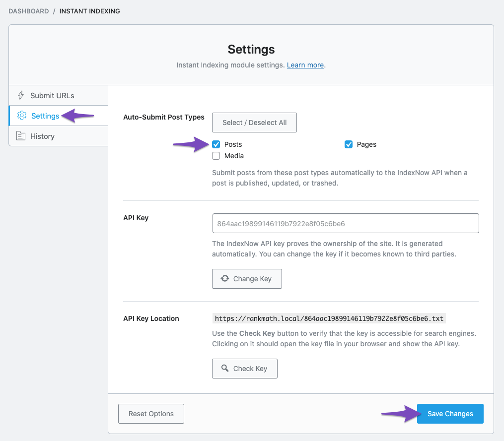Open the Learn more link
Screen dimensions: 504x441
[x=305, y=64]
